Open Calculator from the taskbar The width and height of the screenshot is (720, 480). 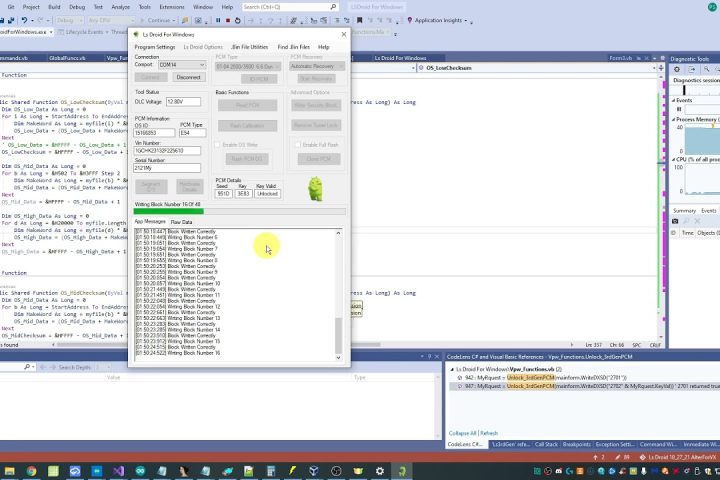[271, 471]
